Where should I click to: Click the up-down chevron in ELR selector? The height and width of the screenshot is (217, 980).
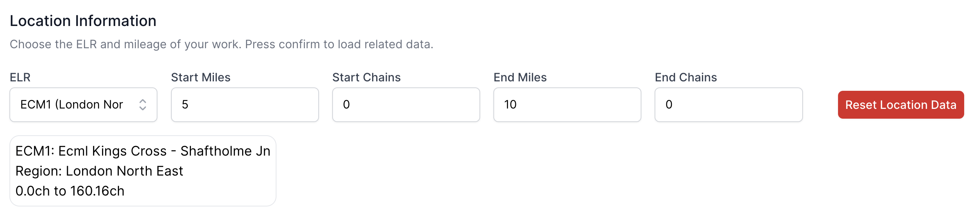pyautogui.click(x=143, y=105)
